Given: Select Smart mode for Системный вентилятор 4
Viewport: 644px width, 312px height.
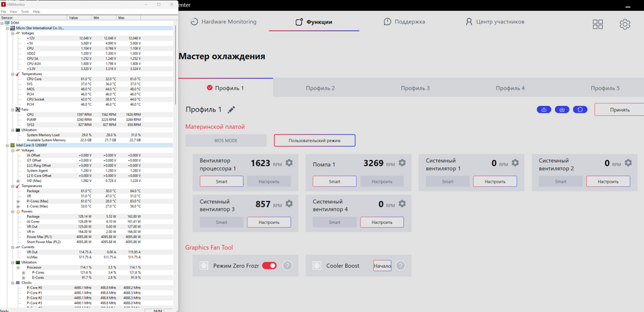Looking at the screenshot, I should pos(334,222).
